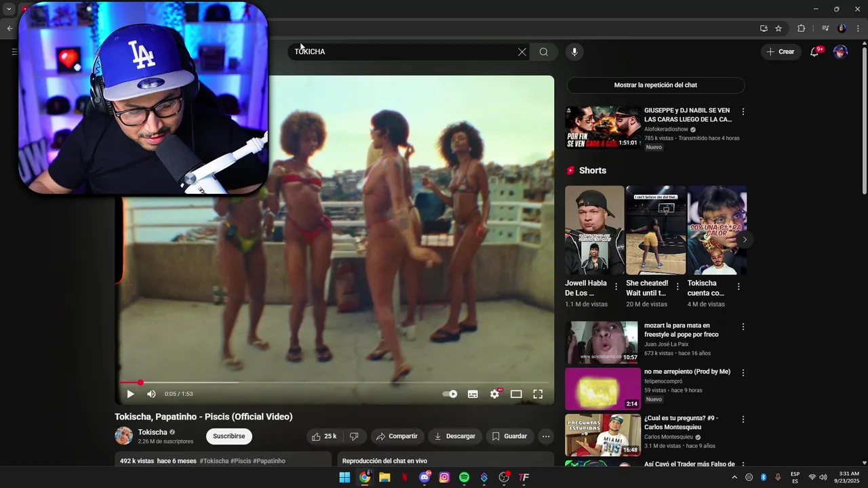Start a voice search with the microphone
The image size is (868, 488).
point(574,52)
